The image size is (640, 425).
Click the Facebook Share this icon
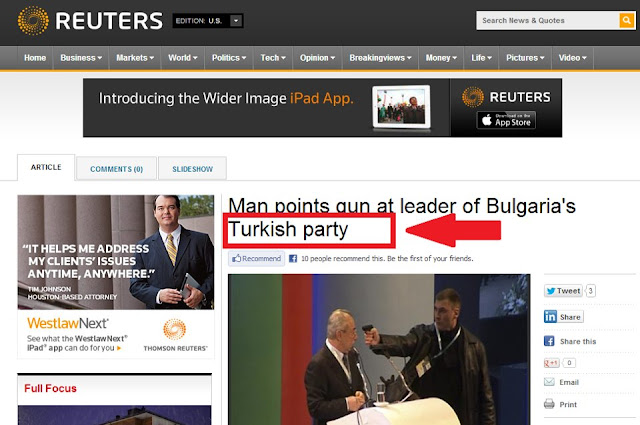tap(549, 341)
